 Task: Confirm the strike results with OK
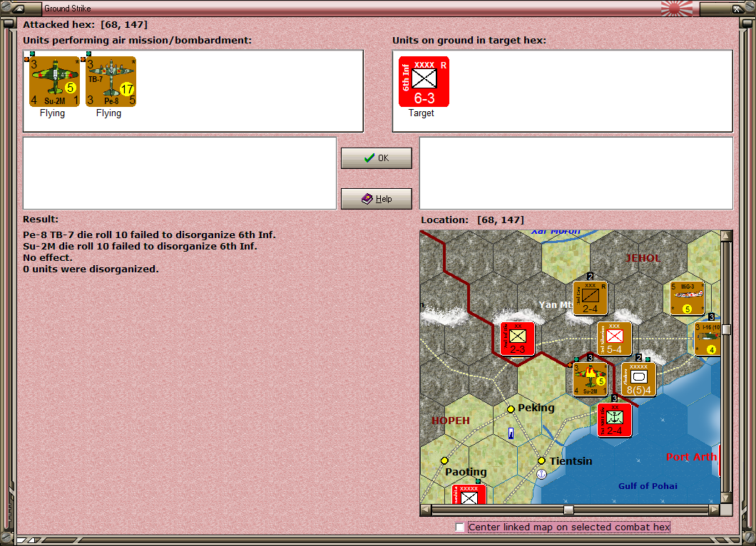tap(376, 158)
